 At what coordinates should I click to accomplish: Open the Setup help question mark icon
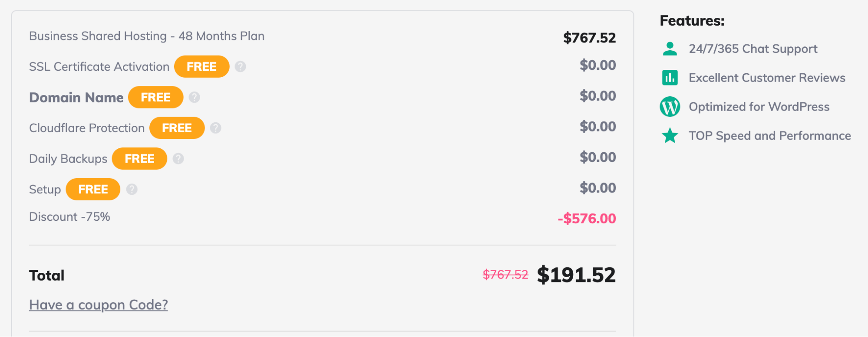(132, 189)
